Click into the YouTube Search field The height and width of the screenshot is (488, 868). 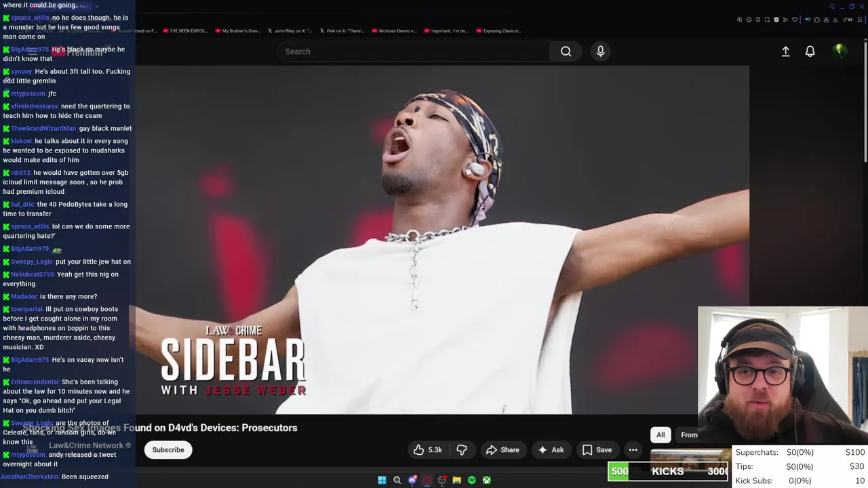click(414, 52)
